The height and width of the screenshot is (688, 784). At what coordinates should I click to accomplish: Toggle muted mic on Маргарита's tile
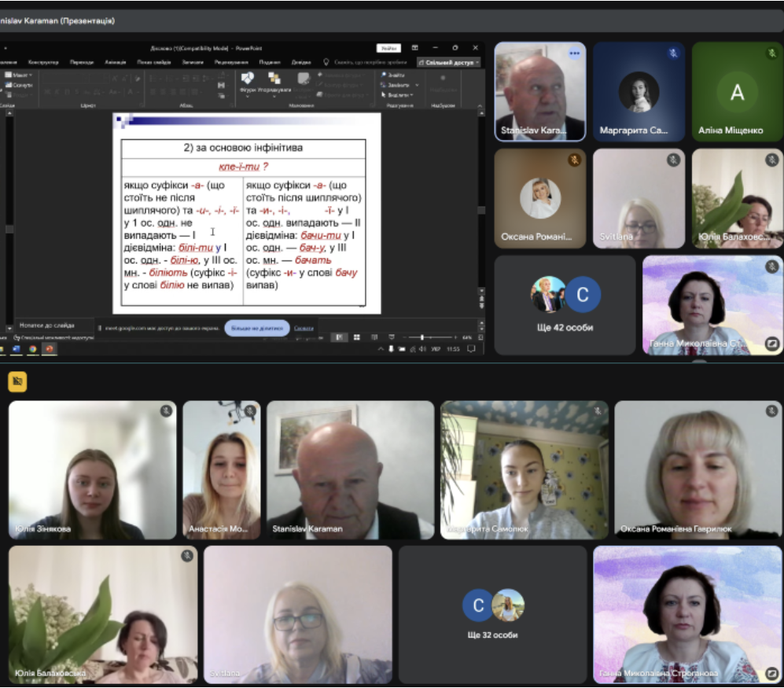pyautogui.click(x=673, y=53)
